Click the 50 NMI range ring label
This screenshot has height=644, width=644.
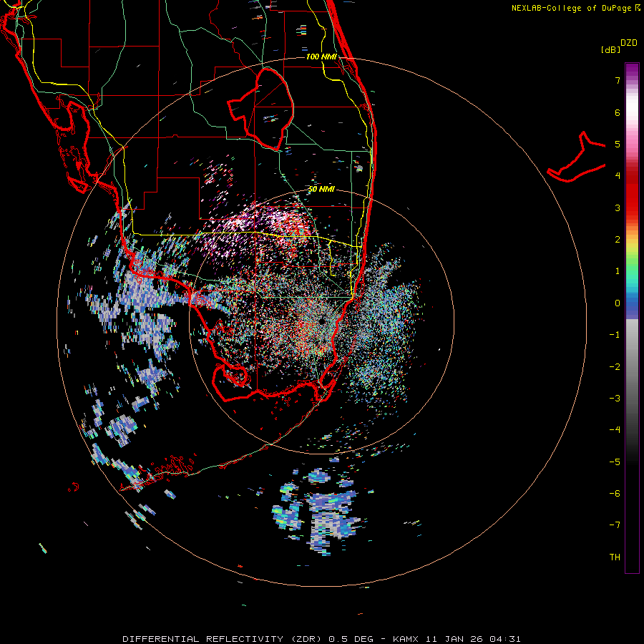click(x=321, y=189)
